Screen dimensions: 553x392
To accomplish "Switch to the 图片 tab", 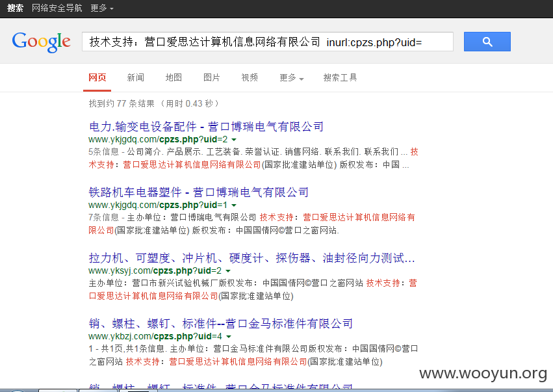I will coord(212,77).
